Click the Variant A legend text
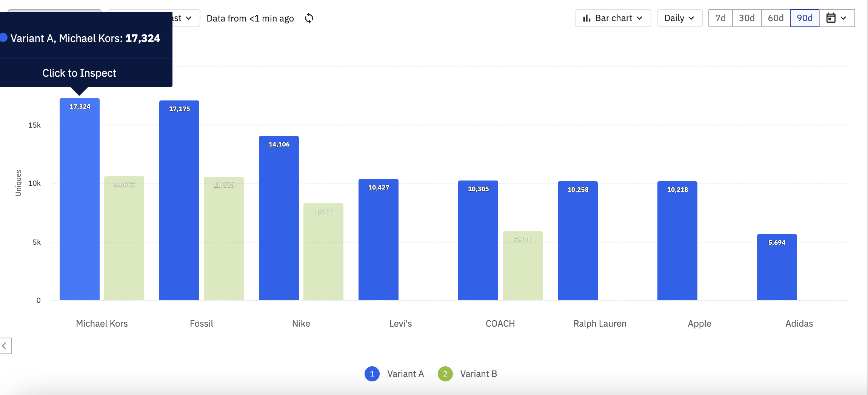 tap(406, 374)
